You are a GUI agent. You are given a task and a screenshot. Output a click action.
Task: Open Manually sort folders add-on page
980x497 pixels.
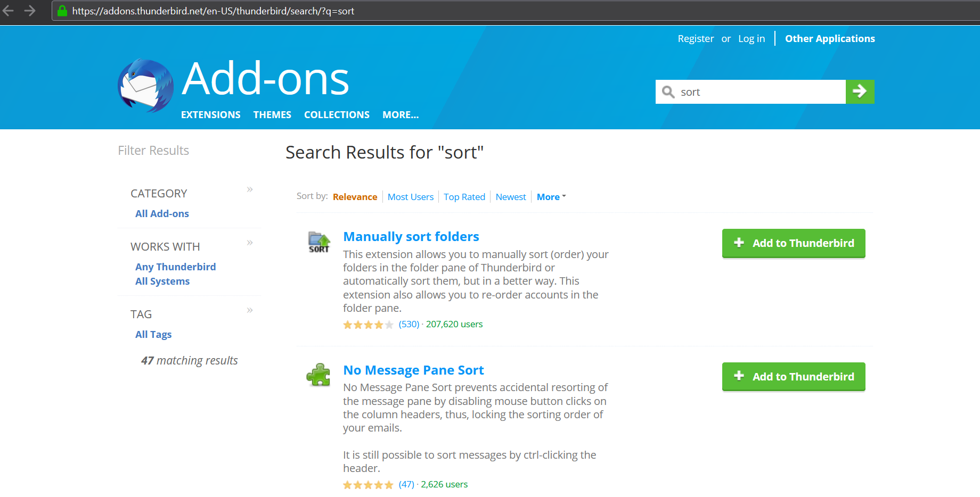411,236
